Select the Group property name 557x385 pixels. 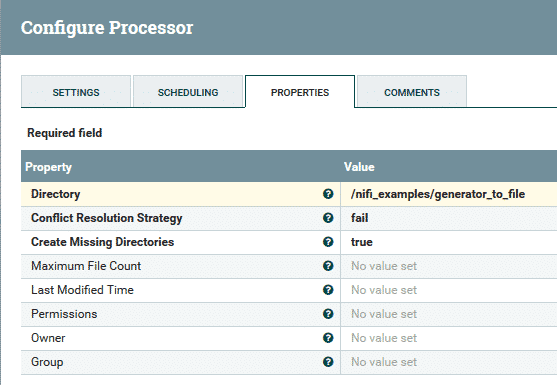click(47, 362)
